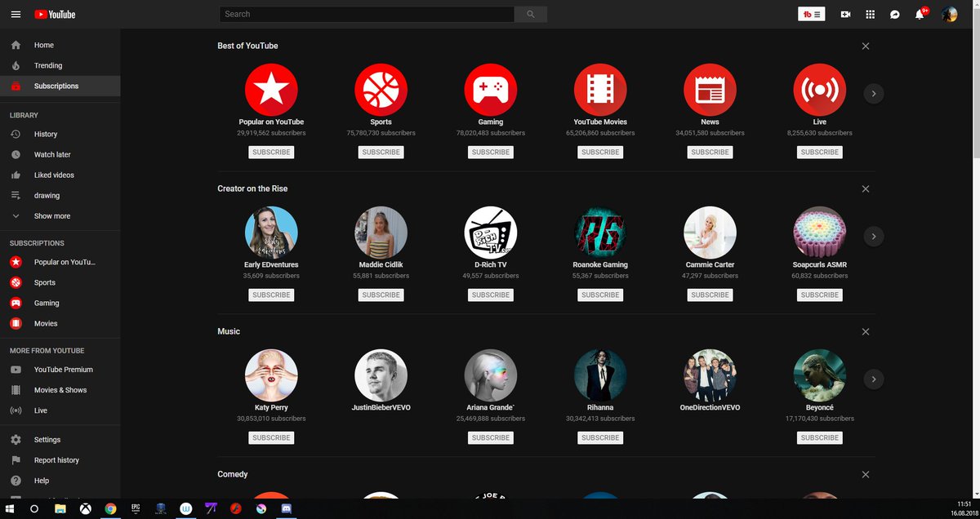Viewport: 980px width, 519px height.
Task: Open the Sports basketball channel icon
Action: click(x=381, y=90)
